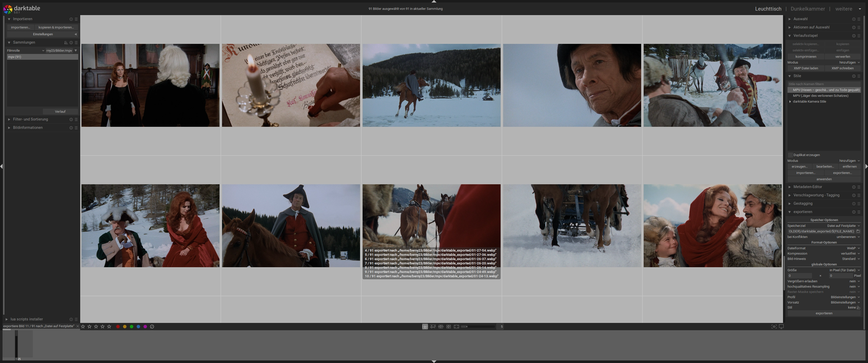Open presets menu of Importieren module
Screen dimensions: 868x363
coord(76,19)
